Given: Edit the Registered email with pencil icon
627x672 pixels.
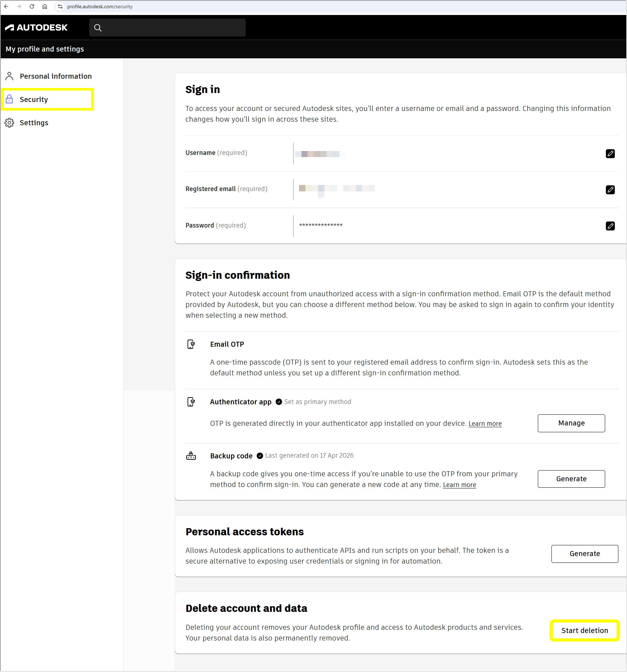Looking at the screenshot, I should [x=610, y=190].
